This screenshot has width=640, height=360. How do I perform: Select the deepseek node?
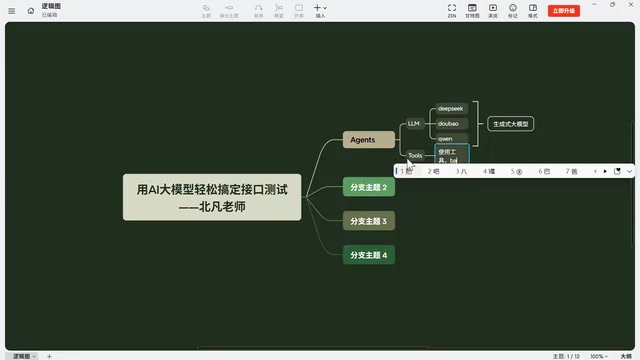(x=451, y=109)
